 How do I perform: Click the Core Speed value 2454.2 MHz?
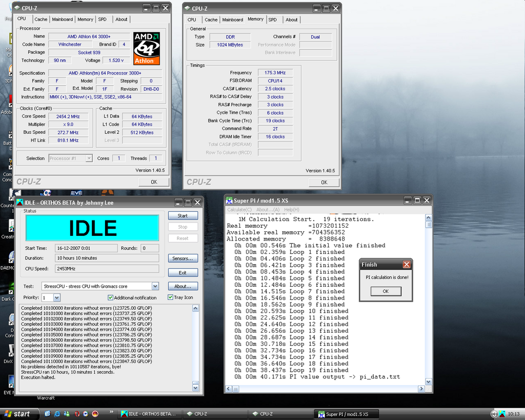(68, 116)
